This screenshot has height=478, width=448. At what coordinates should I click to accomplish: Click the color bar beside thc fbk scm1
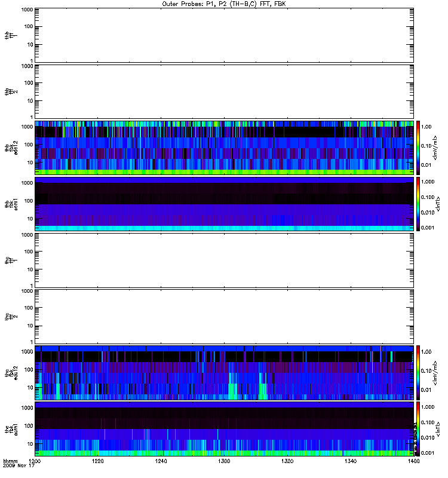point(418,429)
